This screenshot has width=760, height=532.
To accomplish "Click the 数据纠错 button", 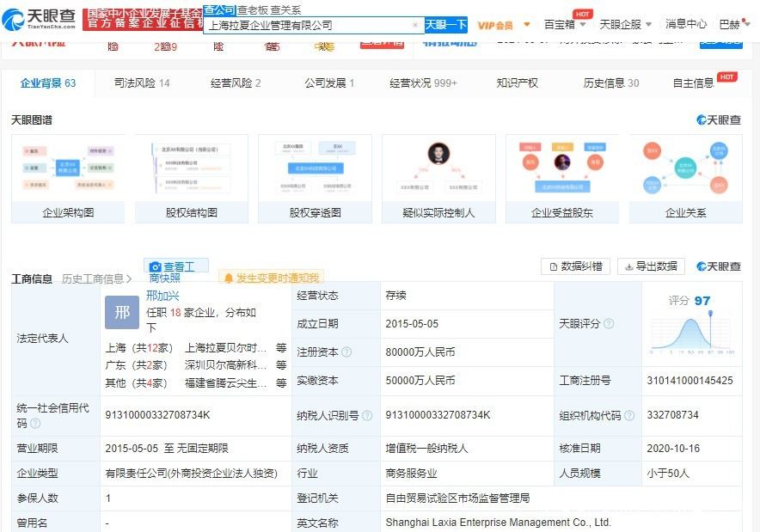I will (x=575, y=266).
